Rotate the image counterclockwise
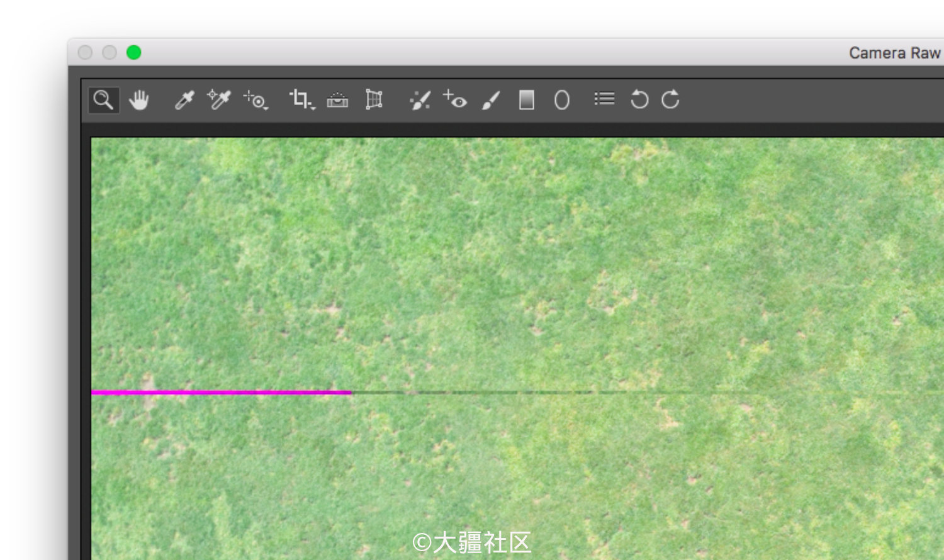The width and height of the screenshot is (944, 560). 638,99
